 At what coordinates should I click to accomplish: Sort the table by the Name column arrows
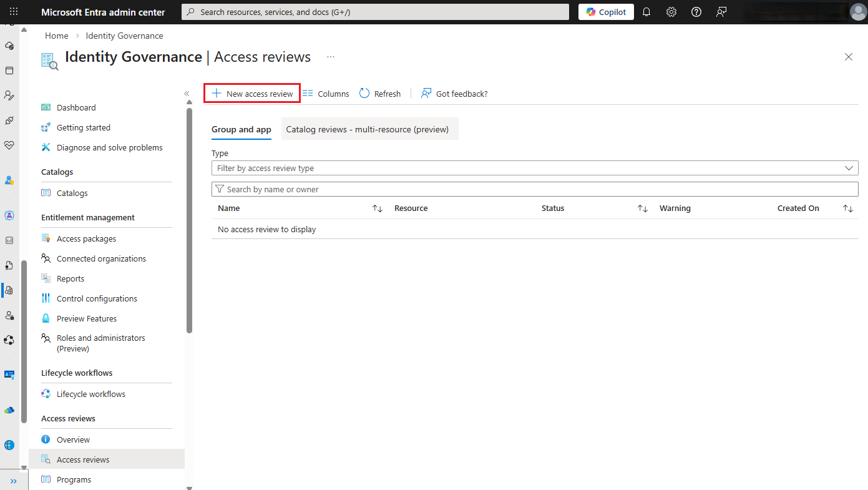tap(378, 208)
